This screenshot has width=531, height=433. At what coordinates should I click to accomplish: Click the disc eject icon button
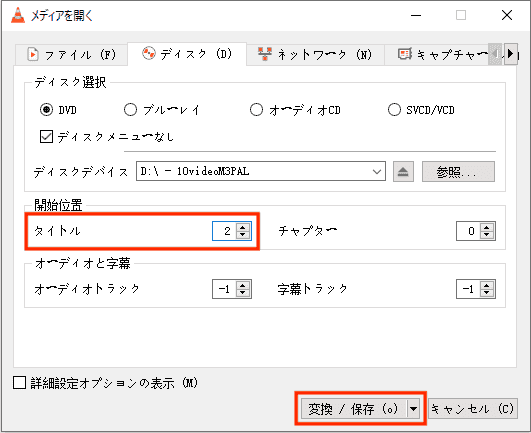[403, 172]
